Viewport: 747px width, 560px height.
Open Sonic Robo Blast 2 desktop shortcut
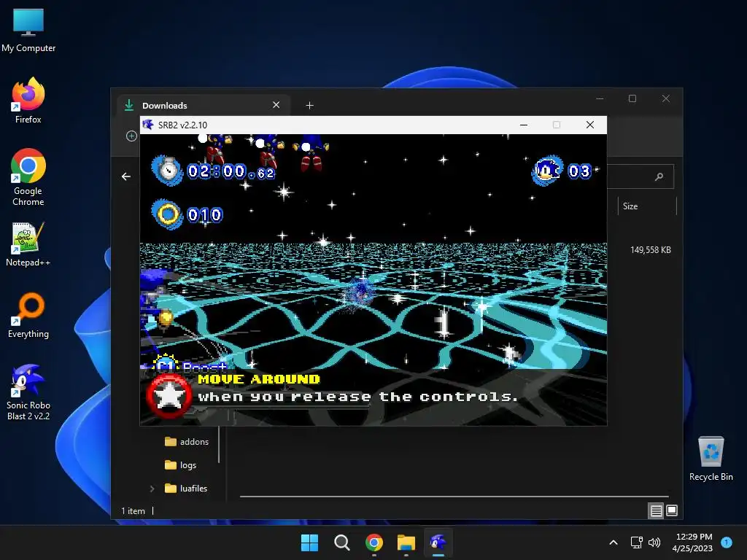coord(28,392)
